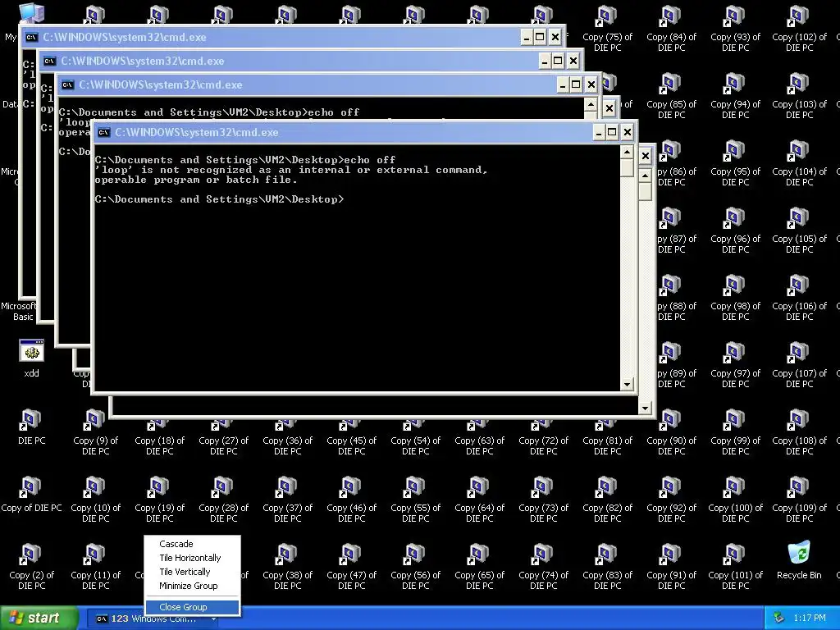This screenshot has height=630, width=840.
Task: Select Copy (109) of DIE PC icon
Action: pyautogui.click(x=799, y=500)
